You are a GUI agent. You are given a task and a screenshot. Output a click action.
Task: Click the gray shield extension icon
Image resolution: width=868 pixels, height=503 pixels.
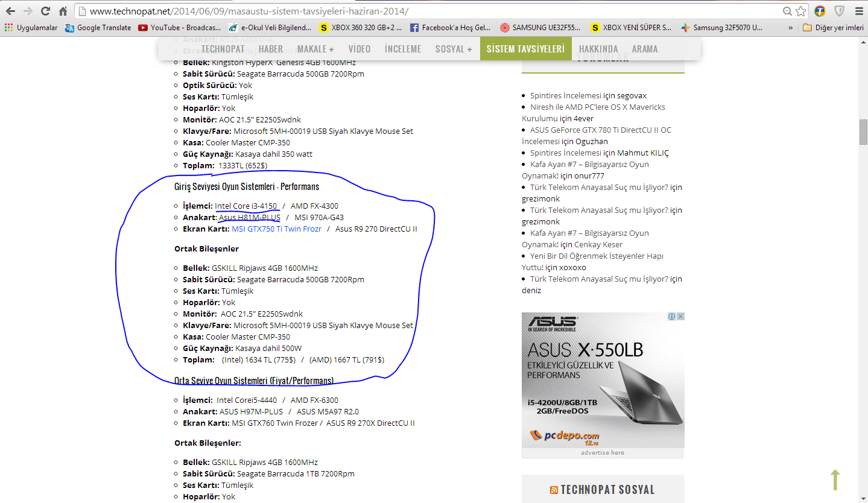[839, 11]
